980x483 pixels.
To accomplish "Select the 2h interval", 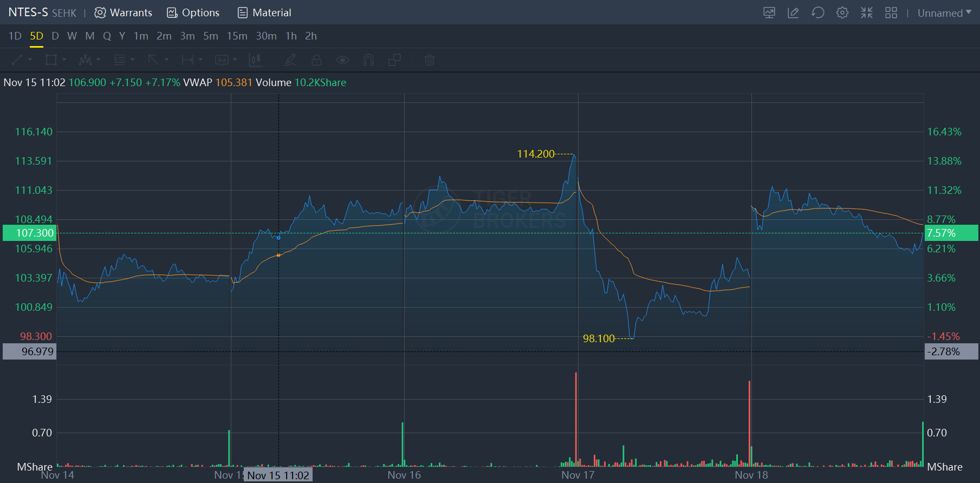I will click(x=311, y=36).
